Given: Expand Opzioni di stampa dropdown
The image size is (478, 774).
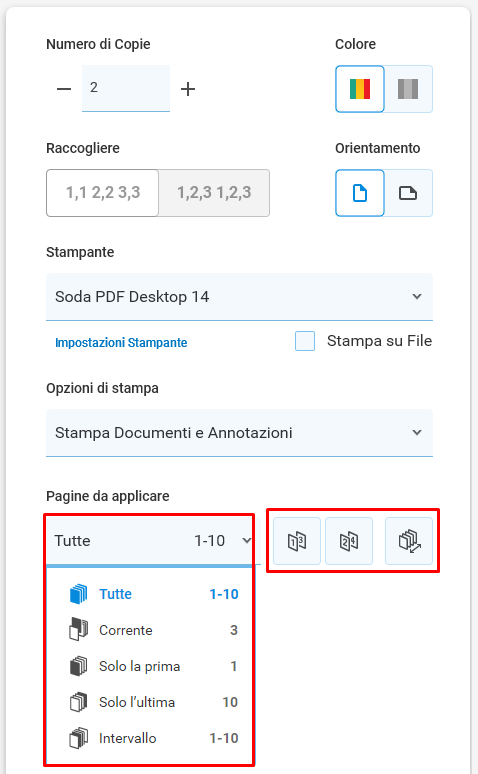Looking at the screenshot, I should [239, 433].
